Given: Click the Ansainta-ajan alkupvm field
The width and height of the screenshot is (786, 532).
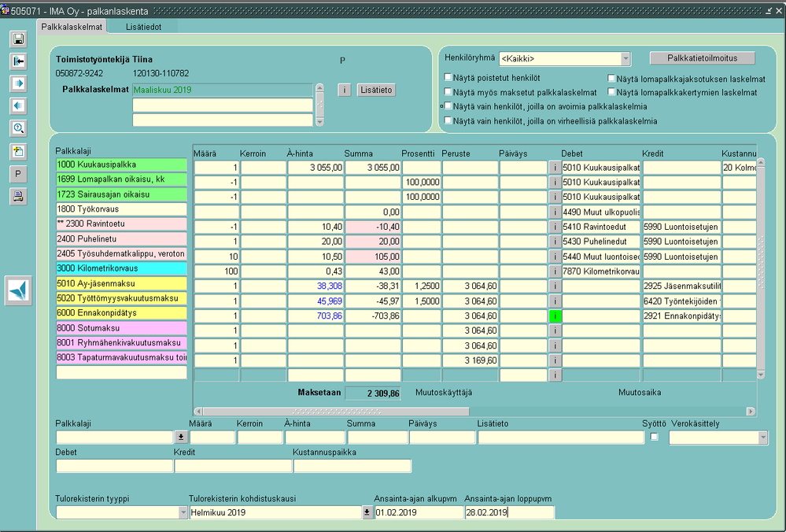Looking at the screenshot, I should coord(419,512).
